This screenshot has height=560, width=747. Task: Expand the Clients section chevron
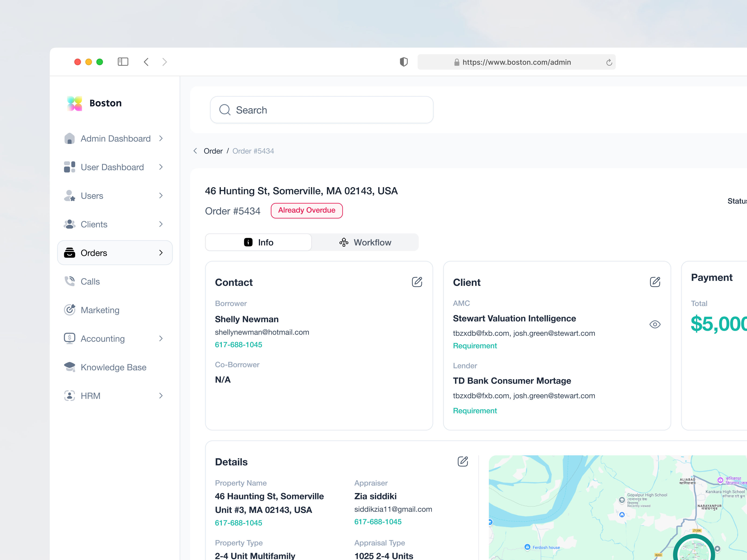[161, 224]
